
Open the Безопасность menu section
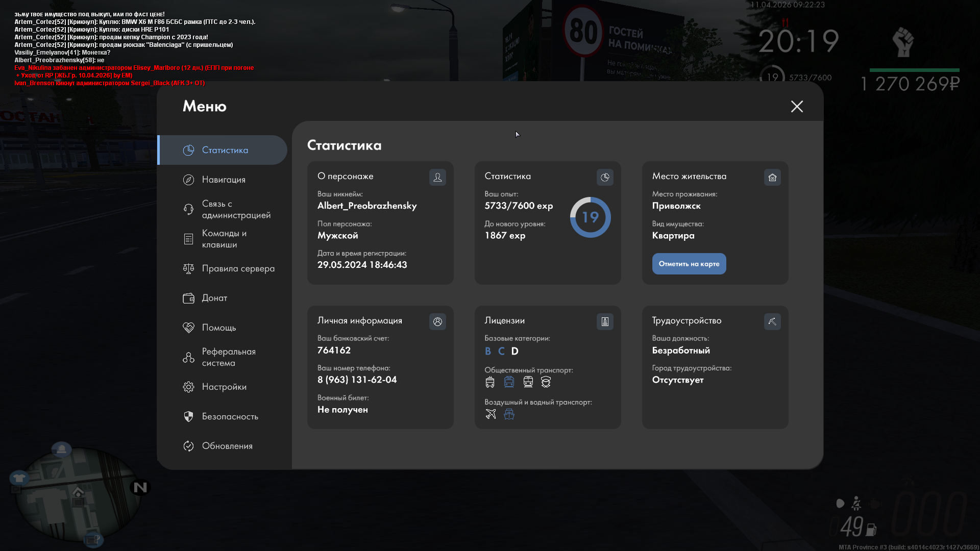pyautogui.click(x=230, y=416)
